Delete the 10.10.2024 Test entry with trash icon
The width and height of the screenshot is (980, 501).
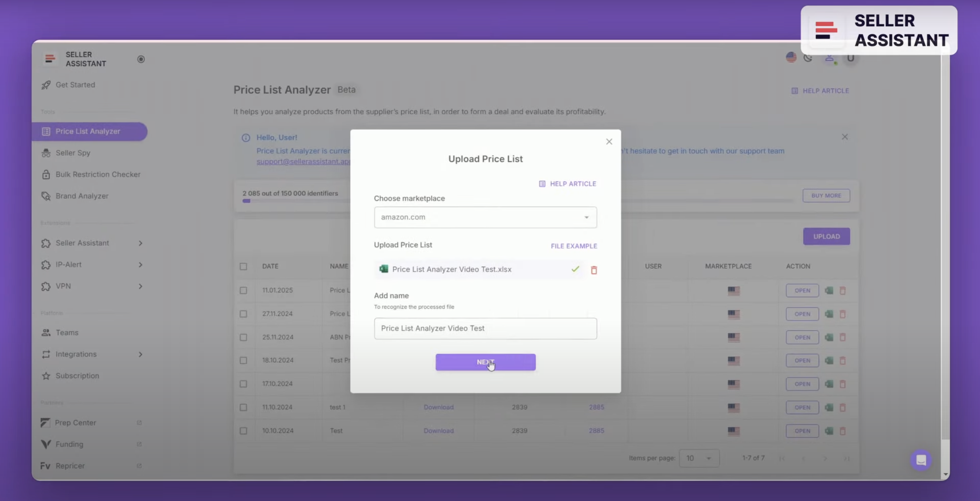tap(843, 431)
